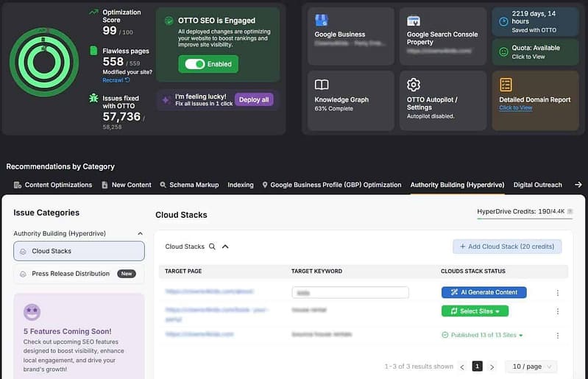Open the Click to View report link
Screen dimensions: 588x379
(x=515, y=108)
